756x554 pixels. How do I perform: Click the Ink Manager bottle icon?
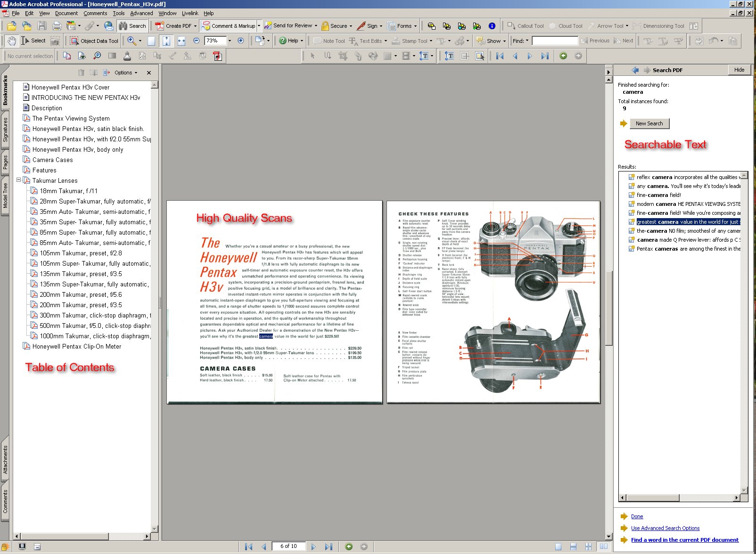point(127,56)
